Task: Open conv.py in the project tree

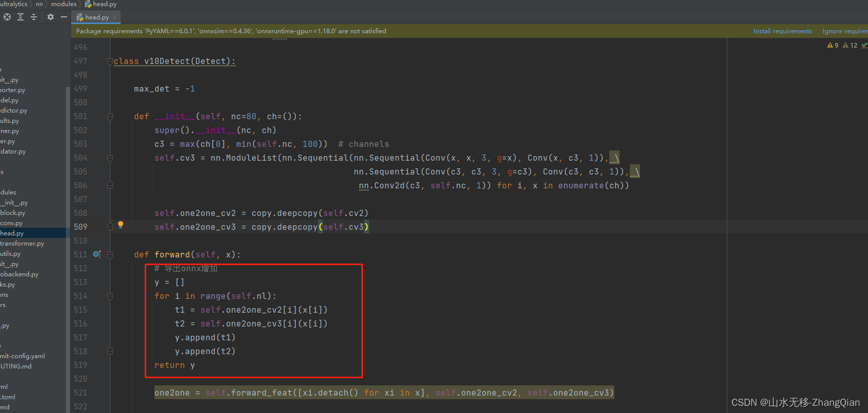Action: pyautogui.click(x=11, y=223)
